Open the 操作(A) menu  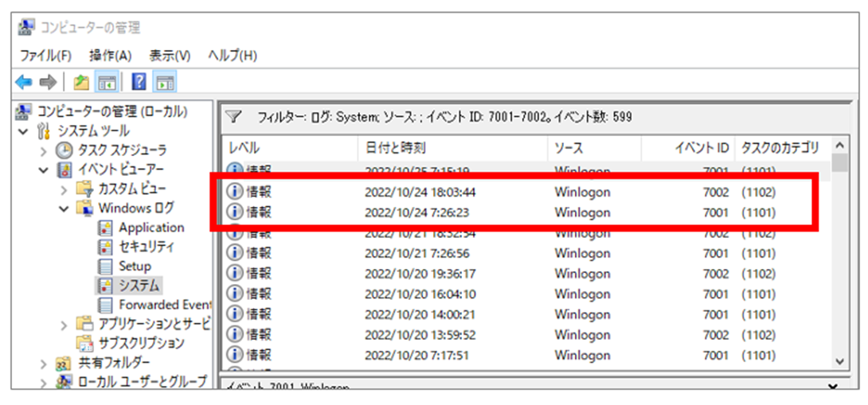[110, 56]
